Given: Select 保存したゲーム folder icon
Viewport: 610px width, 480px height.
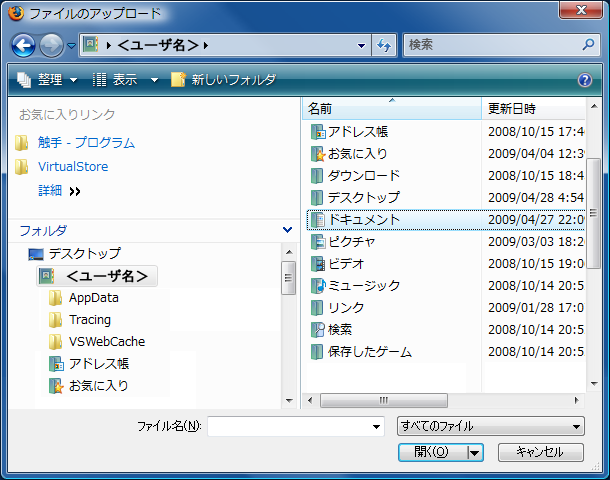Looking at the screenshot, I should [x=317, y=352].
